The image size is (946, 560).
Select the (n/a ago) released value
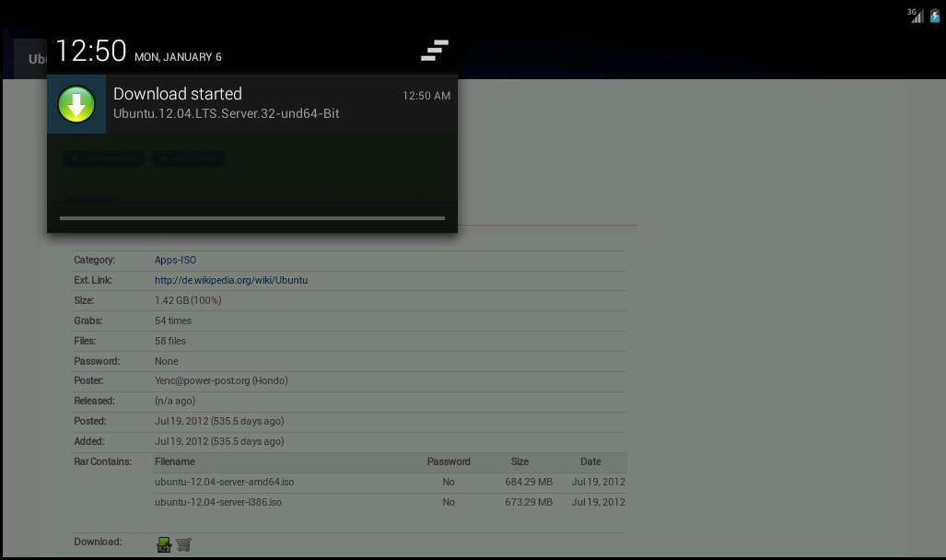click(x=175, y=401)
